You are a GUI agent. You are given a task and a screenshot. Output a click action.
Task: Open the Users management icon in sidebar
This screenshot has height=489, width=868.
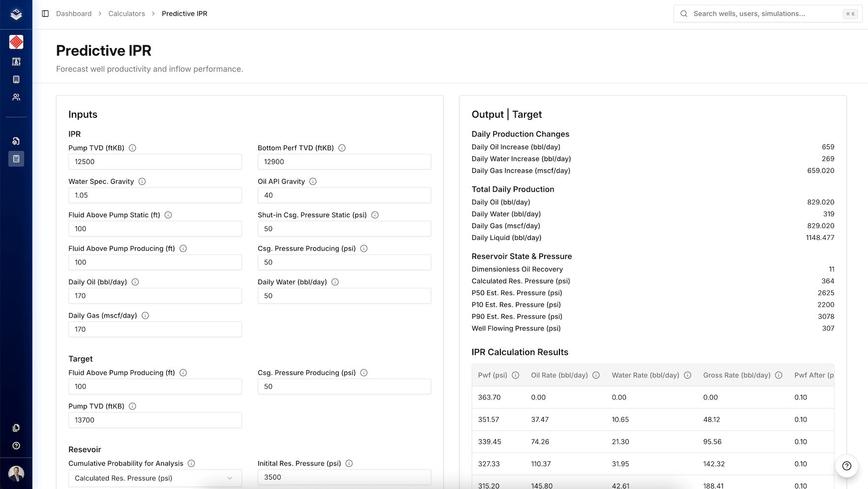(16, 97)
